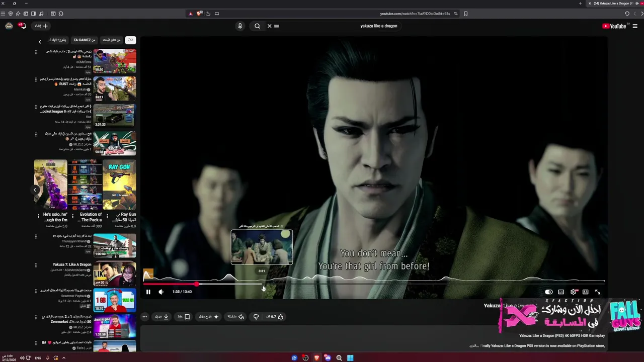The height and width of the screenshot is (362, 644).
Task: Open the Rust video thumbnail 34:11
Action: pos(115,88)
